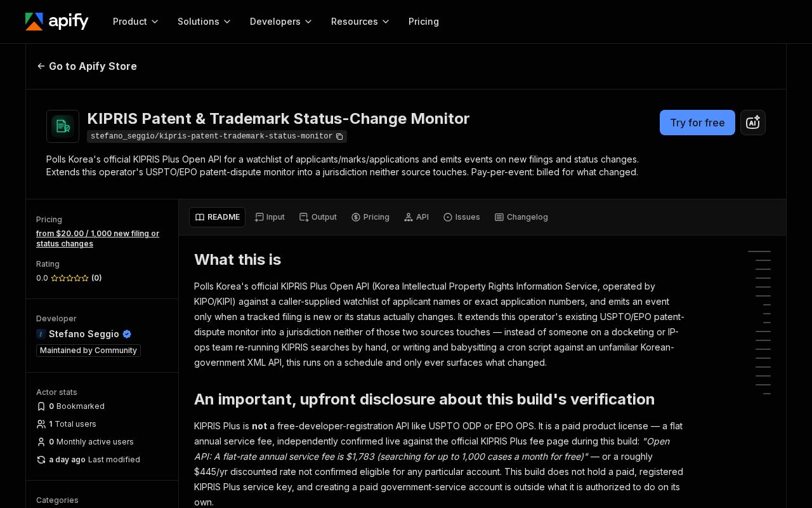
Task: Click the Maintained by Community badge
Action: (x=88, y=351)
